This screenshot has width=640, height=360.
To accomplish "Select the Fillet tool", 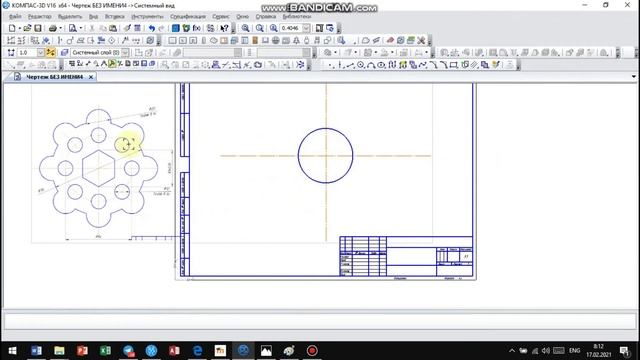I will pos(444,65).
